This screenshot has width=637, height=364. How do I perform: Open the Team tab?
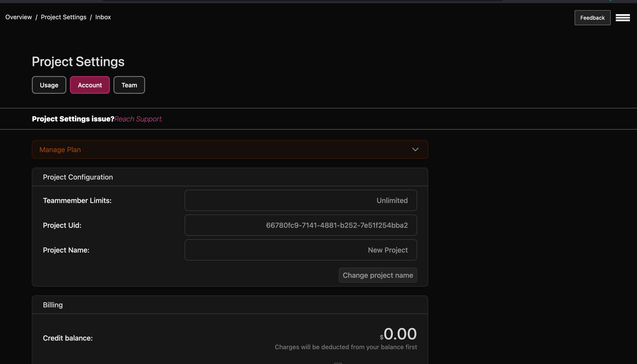click(129, 85)
